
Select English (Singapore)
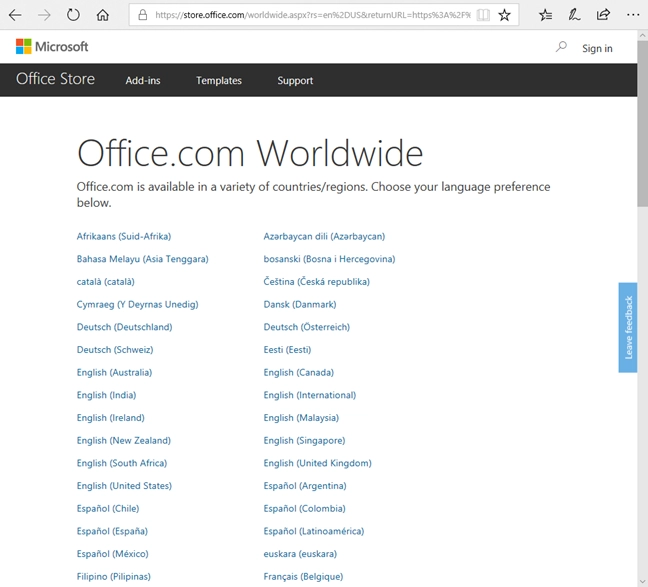(305, 441)
